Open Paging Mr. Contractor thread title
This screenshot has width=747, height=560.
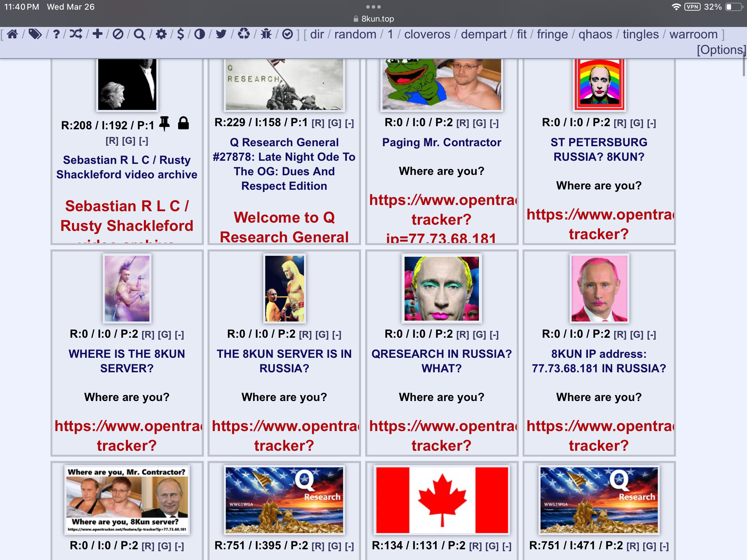[x=442, y=142]
